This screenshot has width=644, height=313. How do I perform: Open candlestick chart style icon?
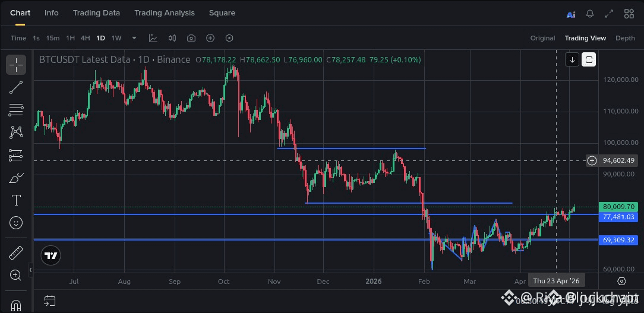(x=172, y=38)
